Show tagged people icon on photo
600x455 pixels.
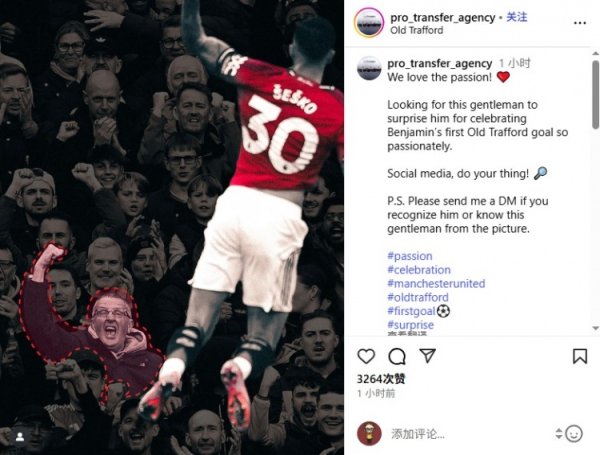tap(20, 437)
